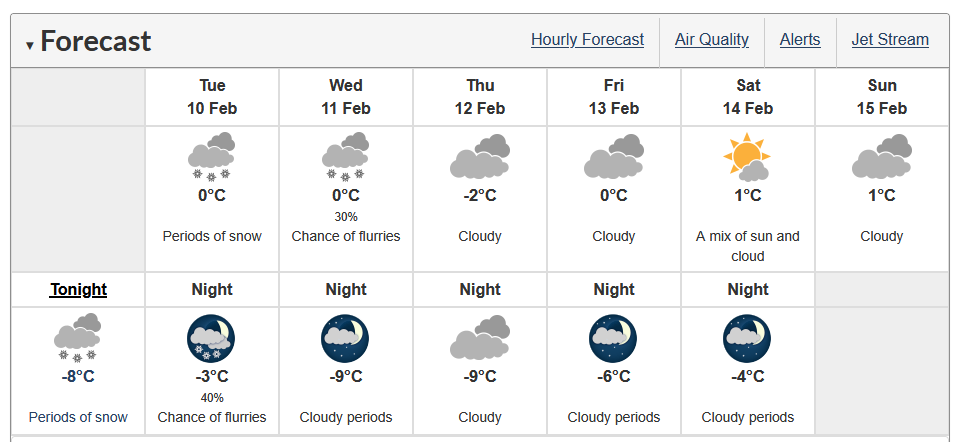Click the Sat 14 Feb column header
Viewport: 954px width, 442px height.
coord(747,97)
